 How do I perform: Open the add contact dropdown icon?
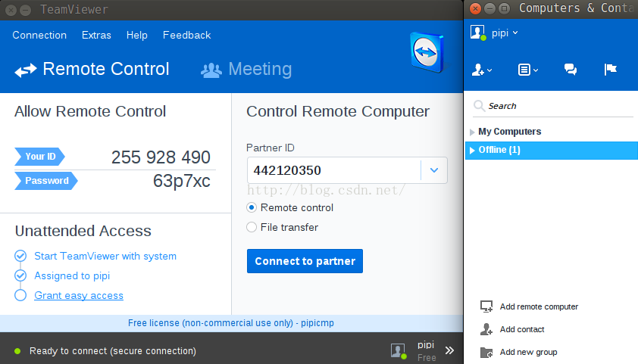[482, 70]
